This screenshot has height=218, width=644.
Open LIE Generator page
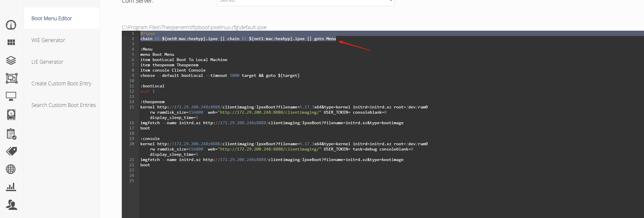(47, 62)
